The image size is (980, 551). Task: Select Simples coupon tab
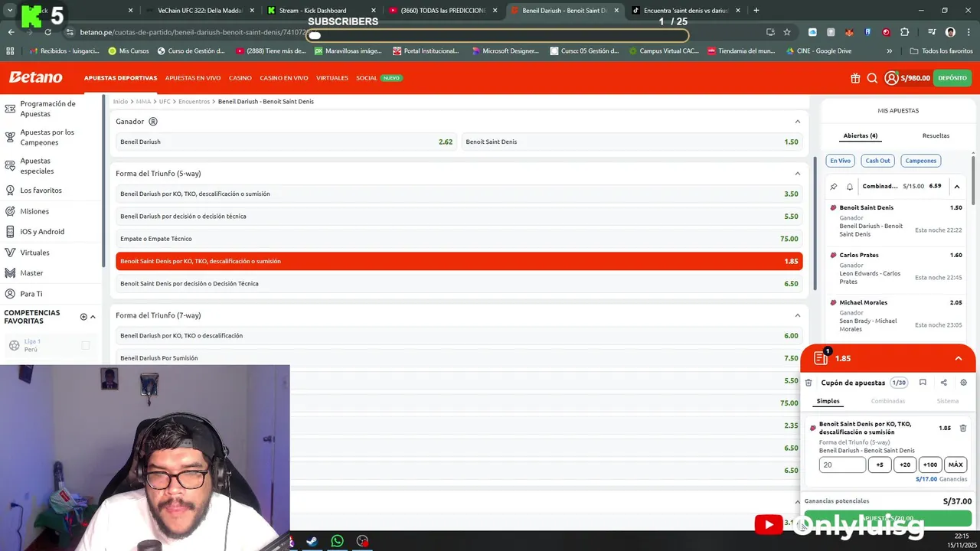(x=828, y=401)
